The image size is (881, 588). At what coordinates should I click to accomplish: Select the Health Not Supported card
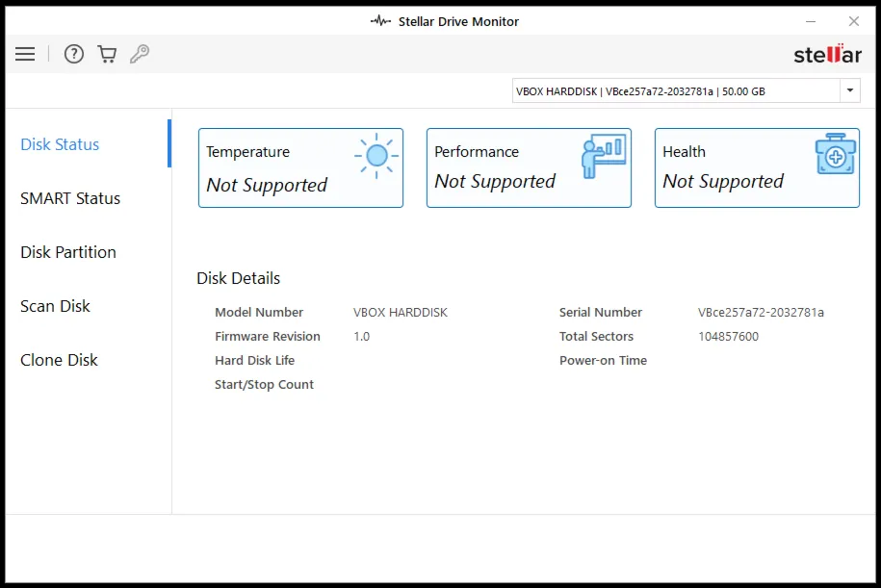click(x=757, y=167)
